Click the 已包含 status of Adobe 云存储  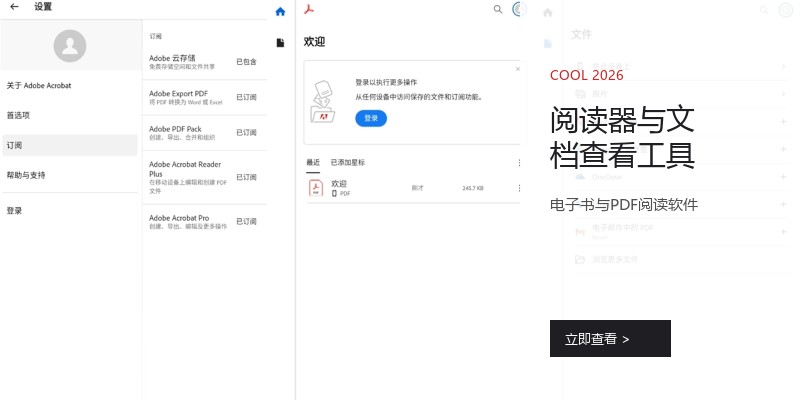[x=246, y=62]
